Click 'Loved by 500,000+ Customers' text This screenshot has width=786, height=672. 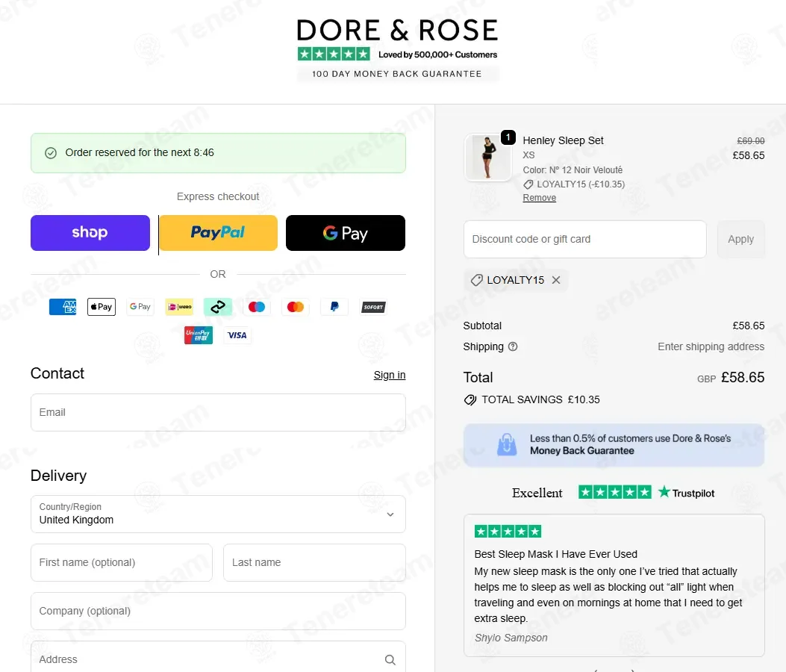[437, 55]
